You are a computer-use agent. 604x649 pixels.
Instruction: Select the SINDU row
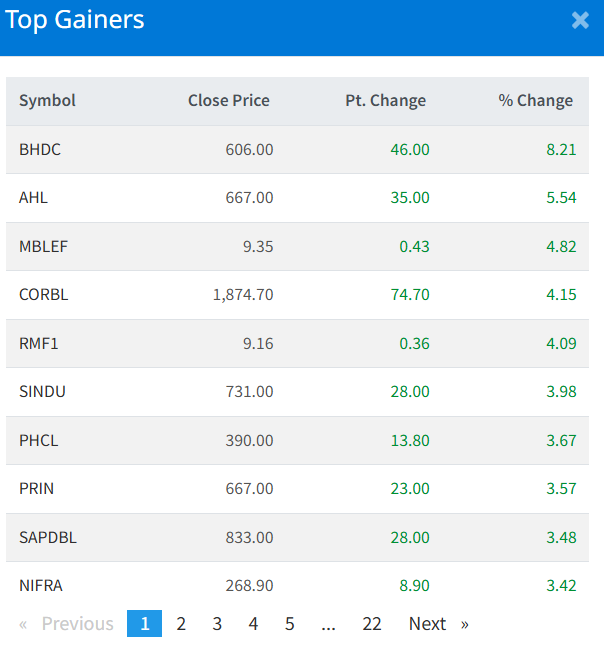pos(42,391)
